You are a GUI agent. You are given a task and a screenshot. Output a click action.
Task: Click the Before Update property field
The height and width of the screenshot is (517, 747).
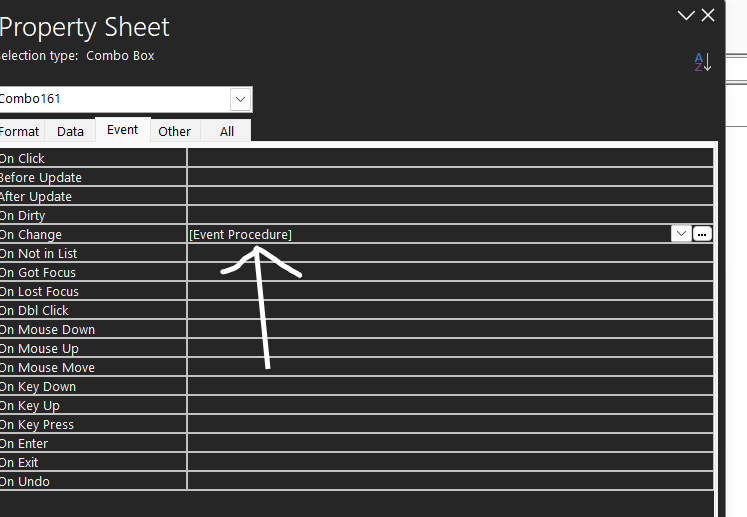450,177
